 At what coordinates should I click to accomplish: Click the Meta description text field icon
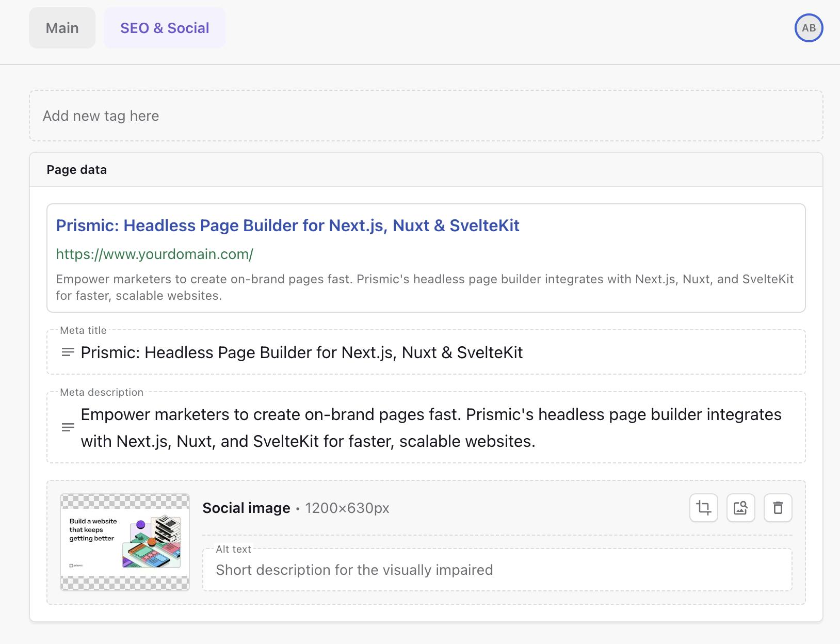pyautogui.click(x=67, y=427)
